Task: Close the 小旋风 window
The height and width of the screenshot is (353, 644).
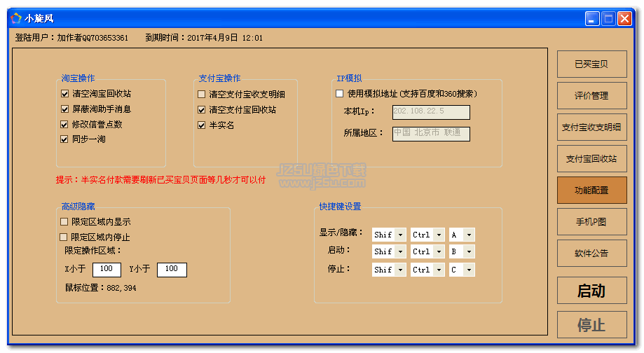Action: pos(624,19)
